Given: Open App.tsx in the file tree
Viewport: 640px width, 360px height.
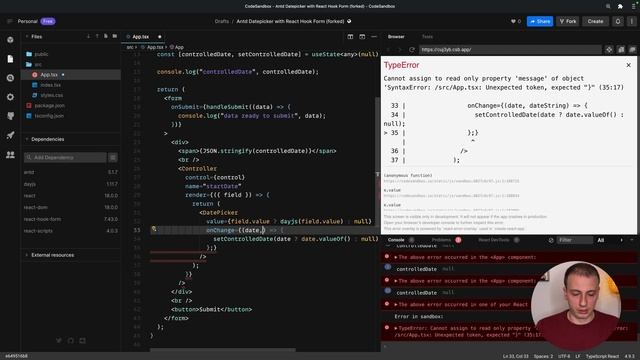Looking at the screenshot, I should pos(49,75).
